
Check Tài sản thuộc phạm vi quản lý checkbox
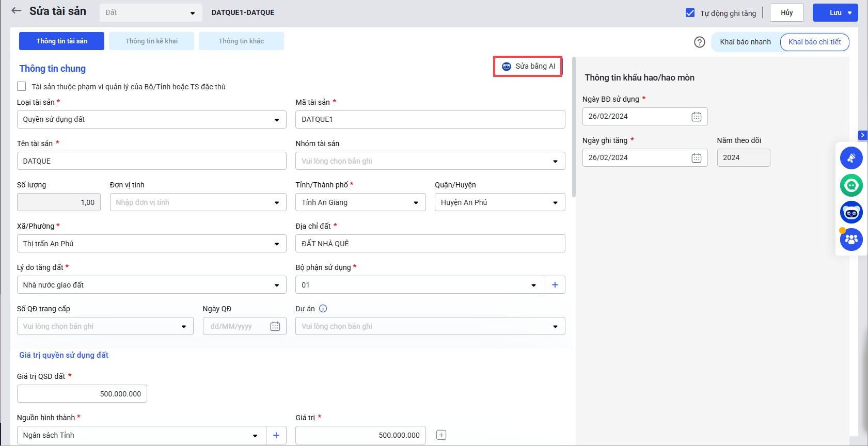point(22,87)
